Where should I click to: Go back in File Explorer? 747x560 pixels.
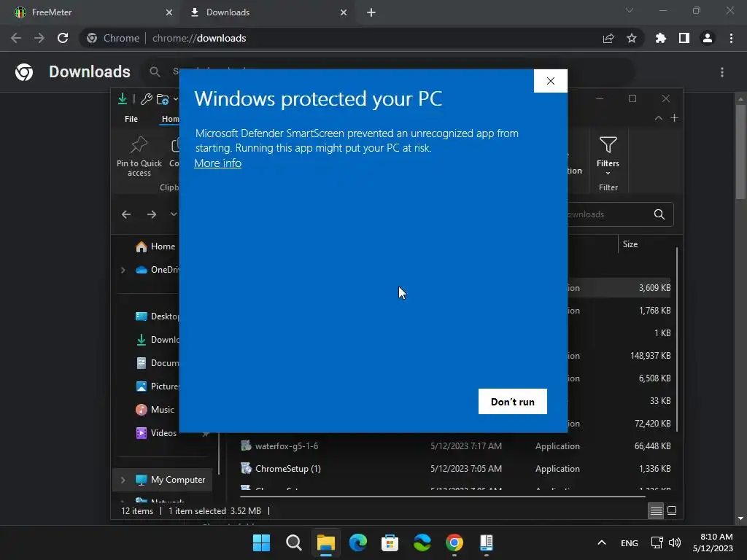pyautogui.click(x=126, y=215)
